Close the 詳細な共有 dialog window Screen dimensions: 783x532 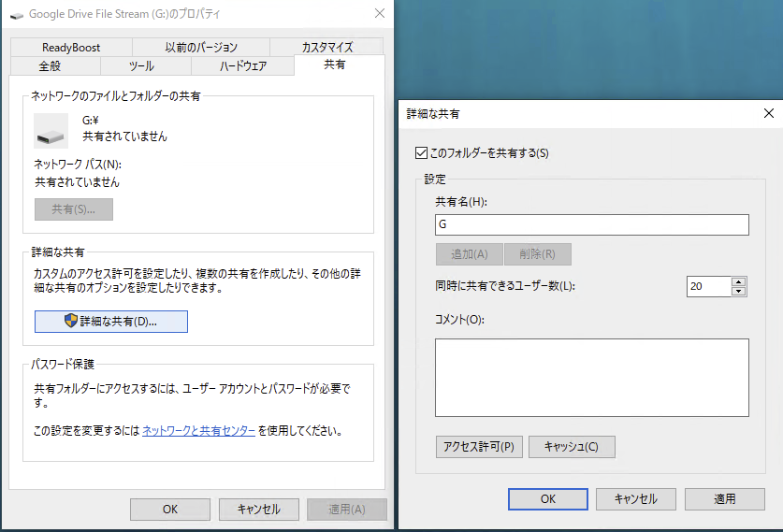coord(768,113)
